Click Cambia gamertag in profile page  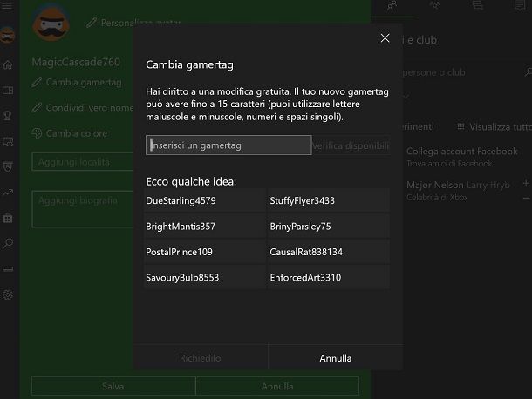tap(77, 83)
